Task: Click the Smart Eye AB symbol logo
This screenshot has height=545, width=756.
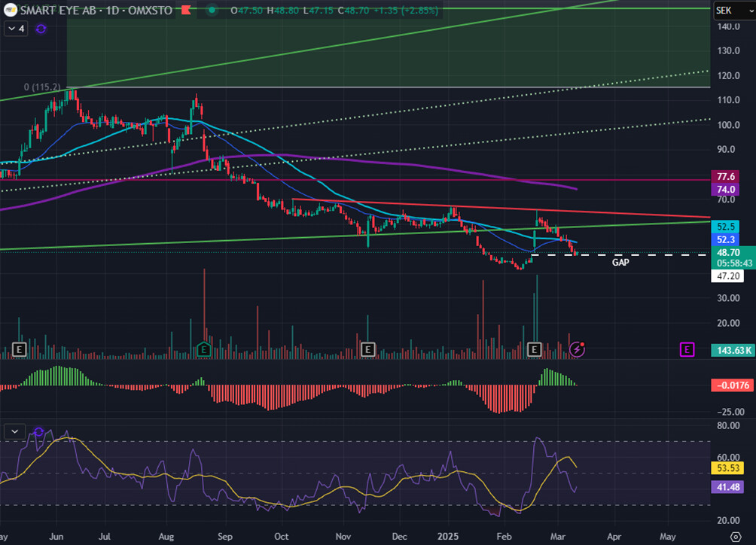Action: [11, 10]
